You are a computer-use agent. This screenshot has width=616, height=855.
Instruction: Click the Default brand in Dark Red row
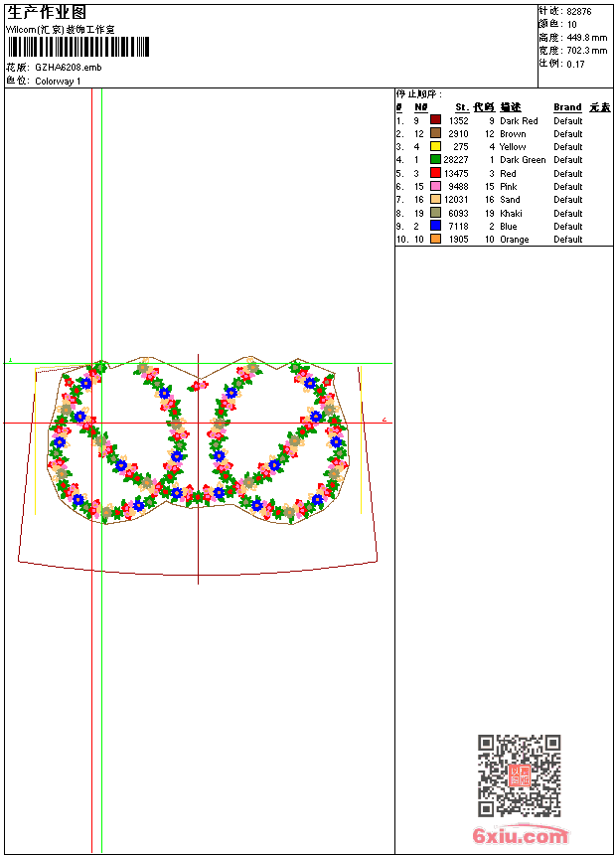pos(568,121)
